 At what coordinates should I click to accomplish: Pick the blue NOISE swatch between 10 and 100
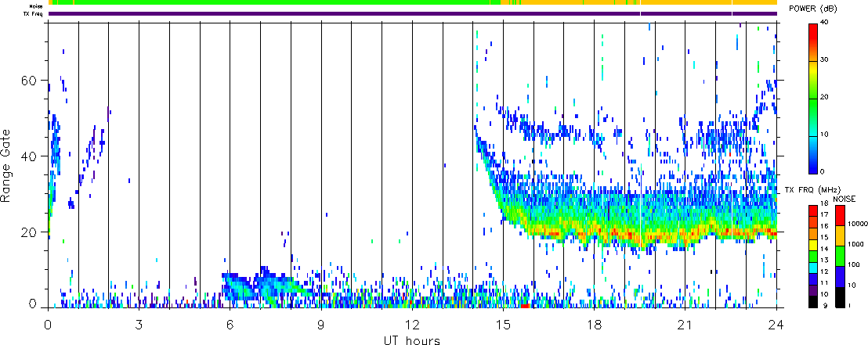tap(840, 276)
